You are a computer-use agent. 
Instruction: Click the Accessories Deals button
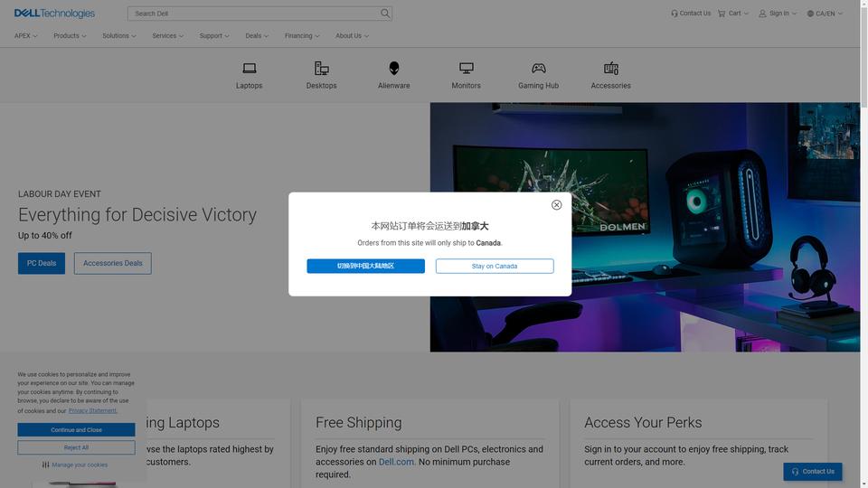[x=113, y=263]
